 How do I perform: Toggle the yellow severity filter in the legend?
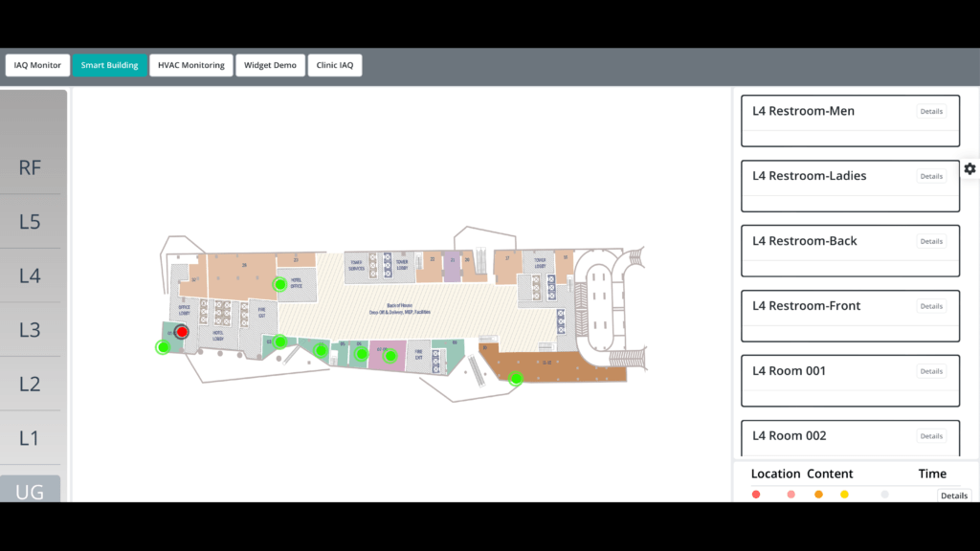coord(844,495)
